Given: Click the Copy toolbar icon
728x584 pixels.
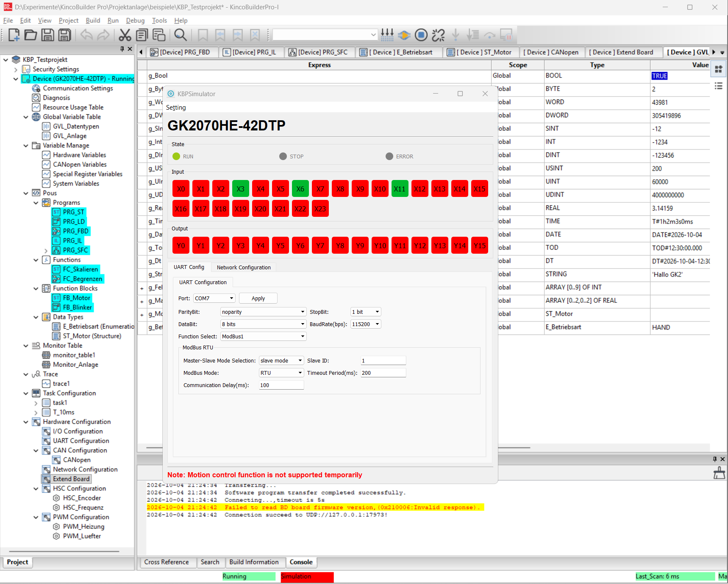Looking at the screenshot, I should click(142, 35).
